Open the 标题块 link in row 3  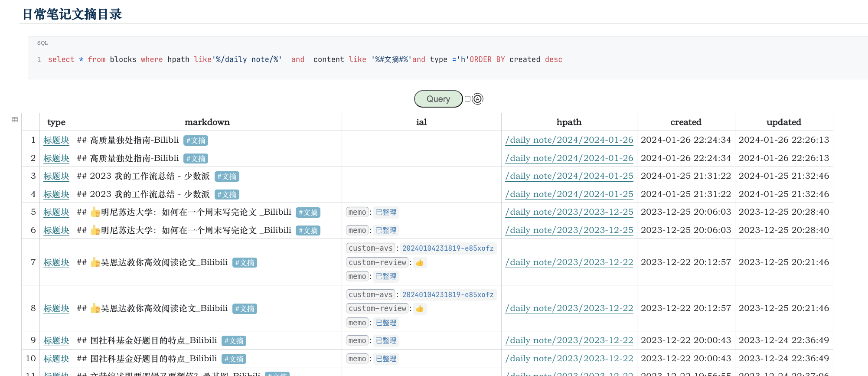56,176
